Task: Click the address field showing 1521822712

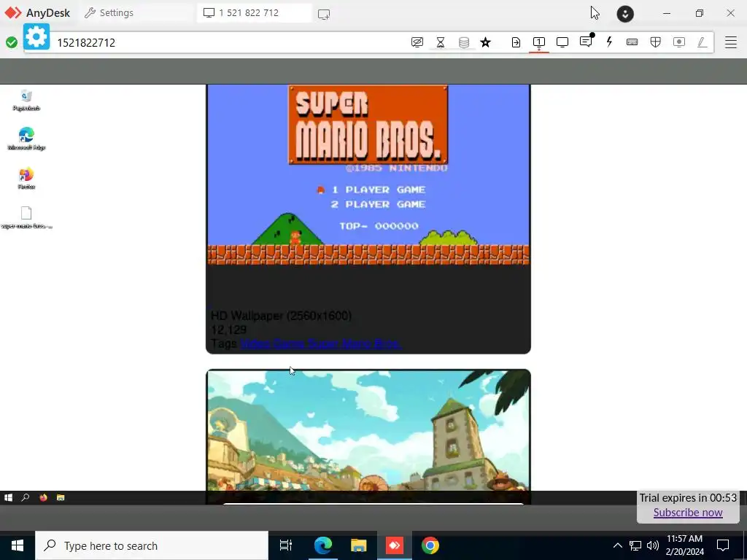Action: coord(228,42)
